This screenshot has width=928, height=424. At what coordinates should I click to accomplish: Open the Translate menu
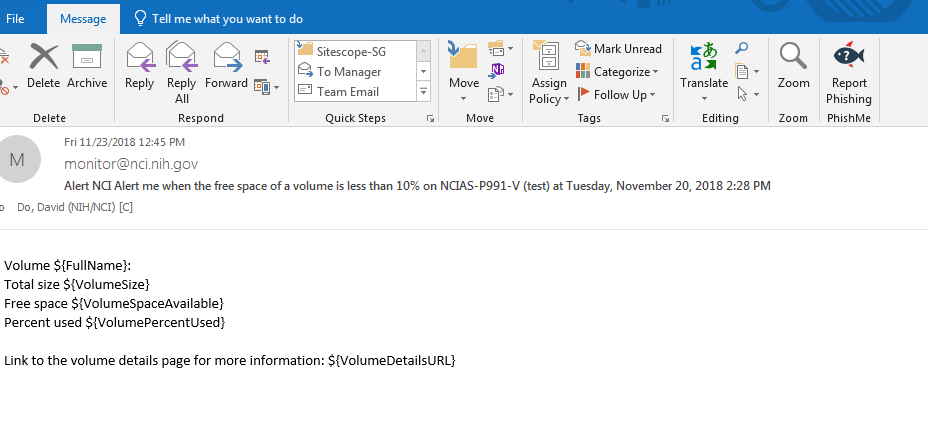point(704,73)
